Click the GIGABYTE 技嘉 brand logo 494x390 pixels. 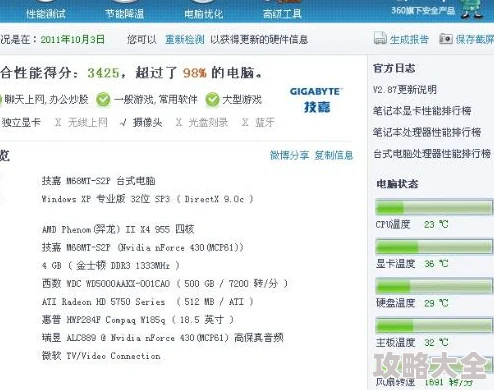(x=316, y=100)
